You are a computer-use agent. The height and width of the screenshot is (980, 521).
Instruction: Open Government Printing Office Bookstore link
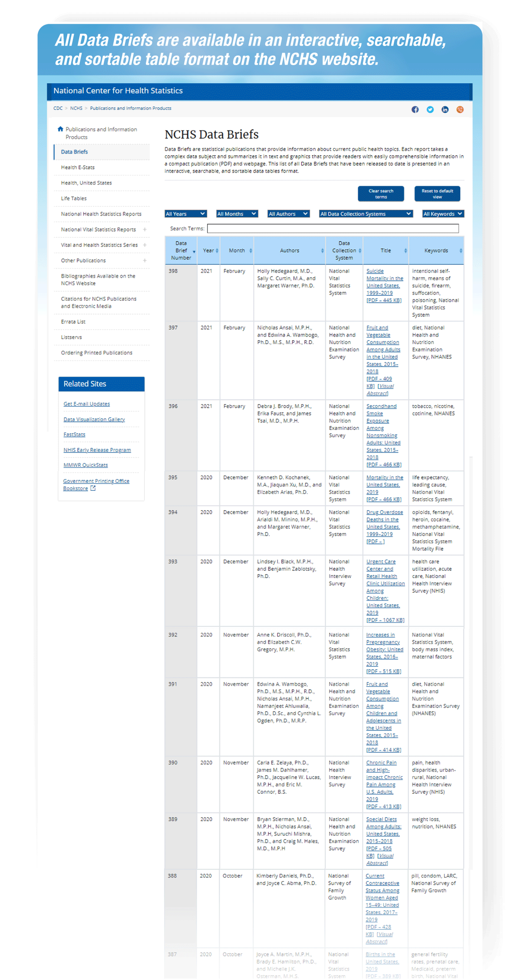[96, 485]
